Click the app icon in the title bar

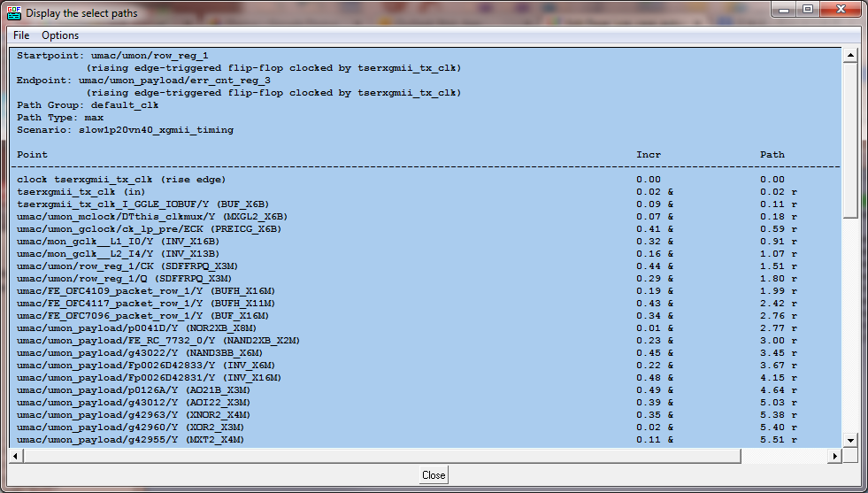pyautogui.click(x=14, y=12)
